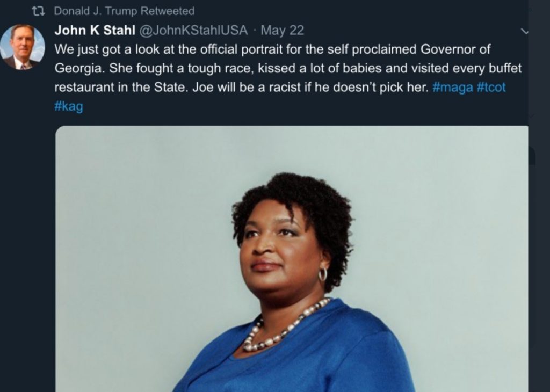Screen dimensions: 550x392
Task: Click the pearl necklace in the photo
Action: pyautogui.click(x=285, y=326)
